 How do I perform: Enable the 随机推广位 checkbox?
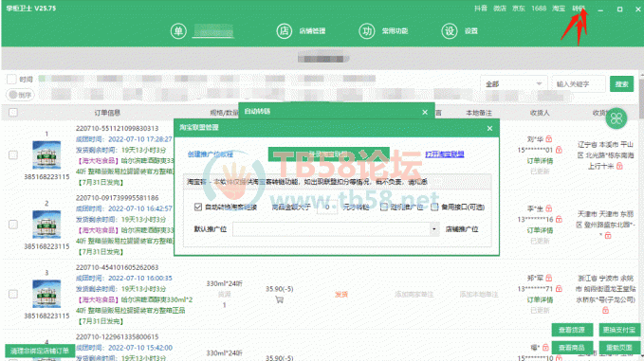383,207
